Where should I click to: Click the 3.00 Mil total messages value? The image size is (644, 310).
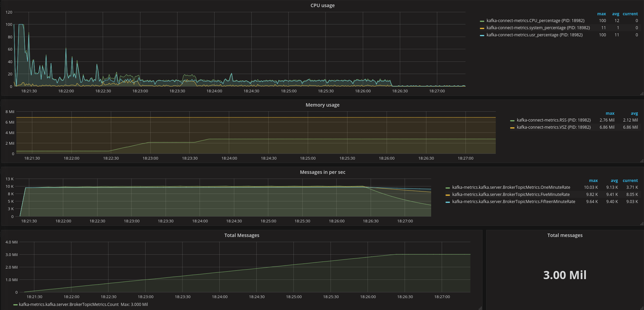(x=564, y=275)
